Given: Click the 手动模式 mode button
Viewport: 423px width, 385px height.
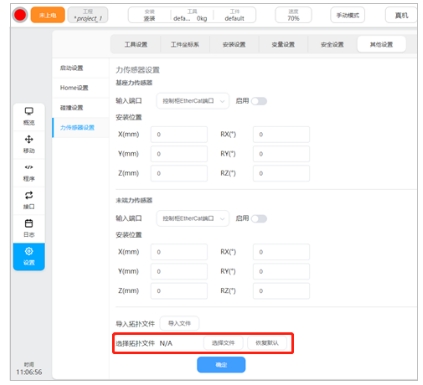Looking at the screenshot, I should tap(347, 15).
